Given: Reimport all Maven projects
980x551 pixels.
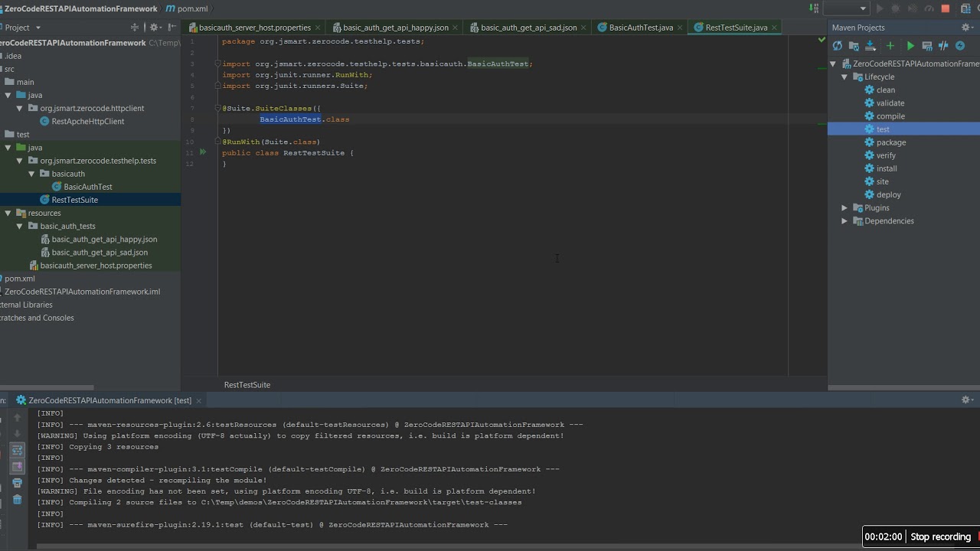Looking at the screenshot, I should tap(838, 46).
